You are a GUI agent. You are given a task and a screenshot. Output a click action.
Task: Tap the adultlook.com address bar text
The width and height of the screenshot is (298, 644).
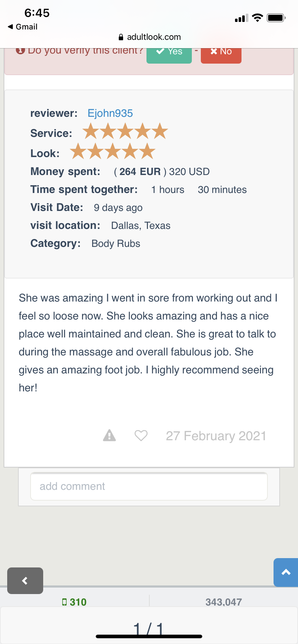click(x=154, y=37)
